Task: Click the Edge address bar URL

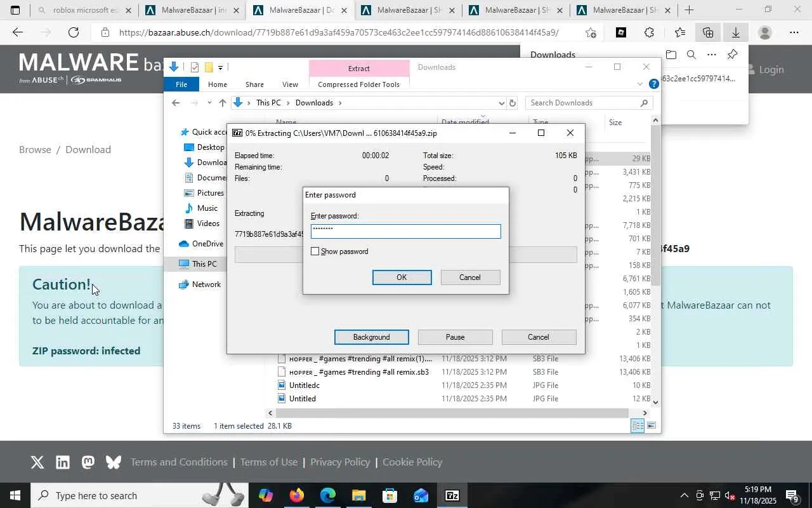Action: [x=339, y=32]
